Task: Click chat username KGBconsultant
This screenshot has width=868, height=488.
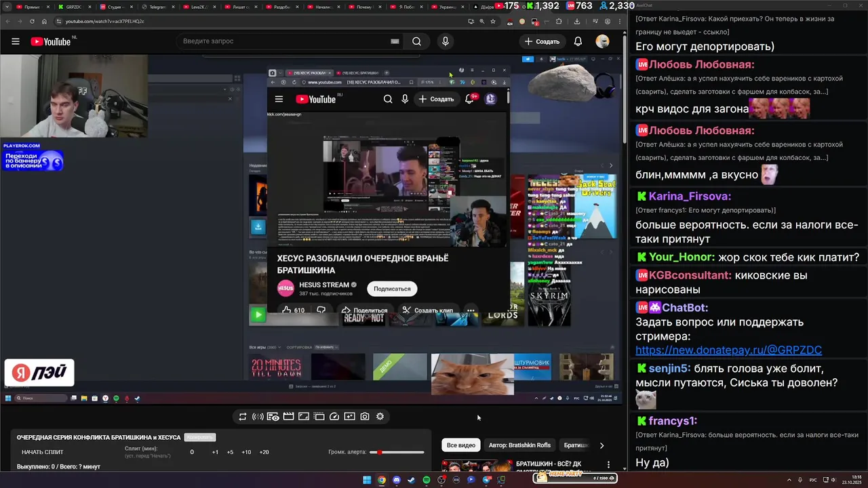Action: 690,276
